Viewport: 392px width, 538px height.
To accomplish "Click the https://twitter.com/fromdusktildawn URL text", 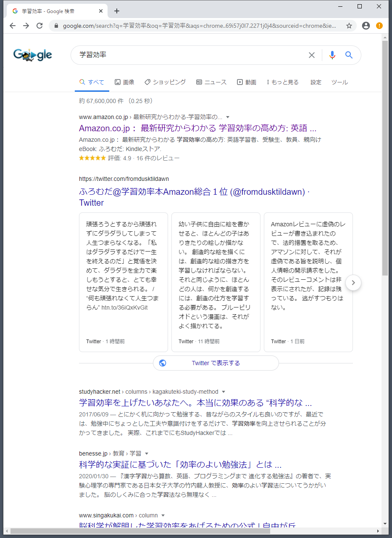I will point(124,179).
